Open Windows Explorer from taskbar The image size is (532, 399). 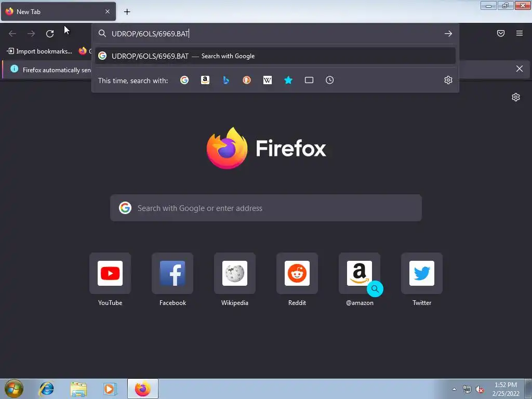[78, 389]
